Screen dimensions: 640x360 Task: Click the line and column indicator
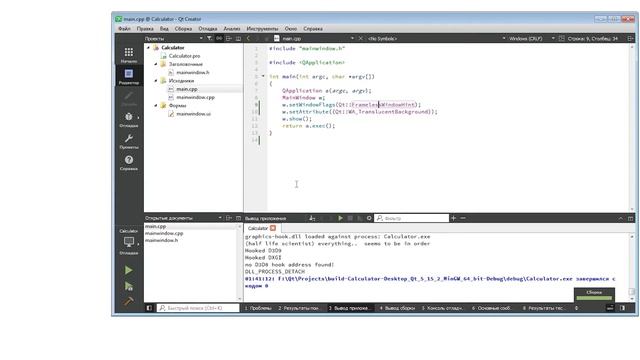[593, 38]
